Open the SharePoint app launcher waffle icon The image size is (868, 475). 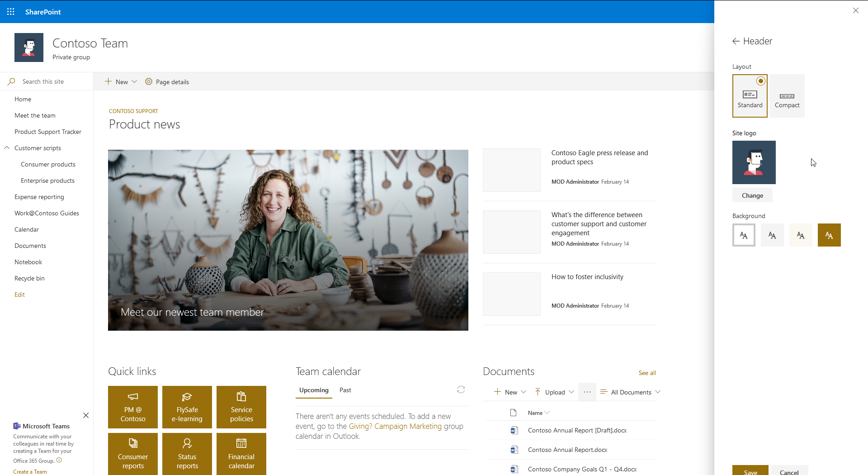[x=11, y=12]
